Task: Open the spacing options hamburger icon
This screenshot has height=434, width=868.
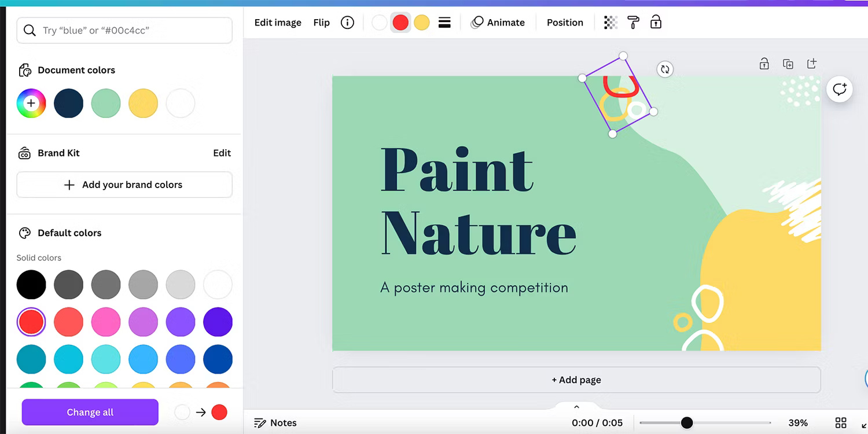Action: coord(444,23)
